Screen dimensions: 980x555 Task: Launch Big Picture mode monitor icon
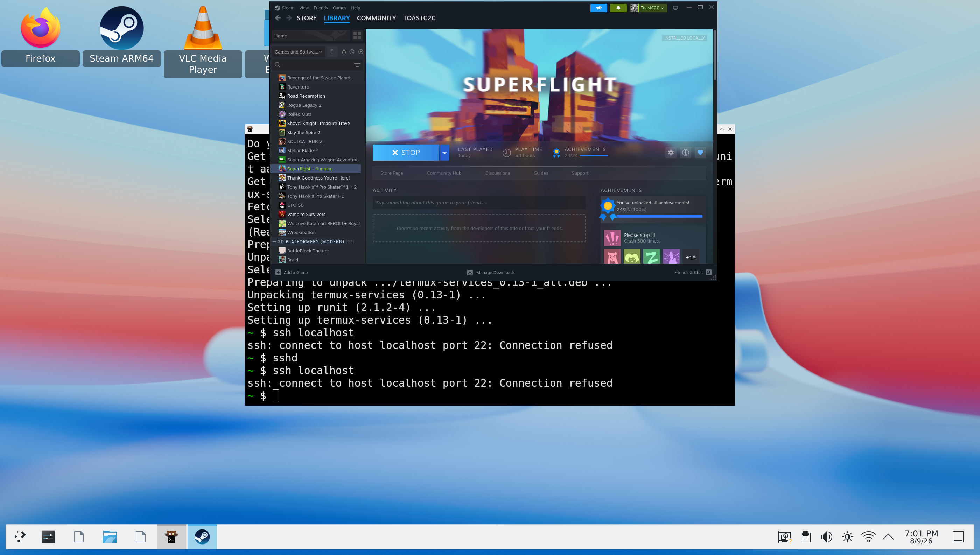click(x=675, y=8)
